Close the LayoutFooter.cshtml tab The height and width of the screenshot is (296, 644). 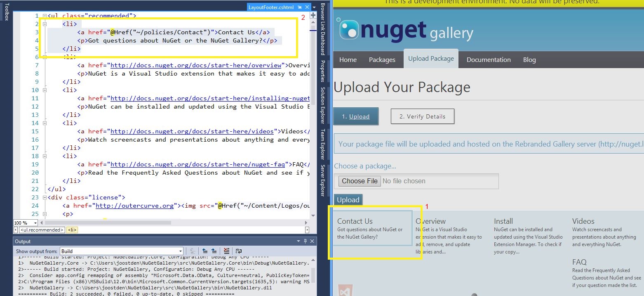point(307,7)
